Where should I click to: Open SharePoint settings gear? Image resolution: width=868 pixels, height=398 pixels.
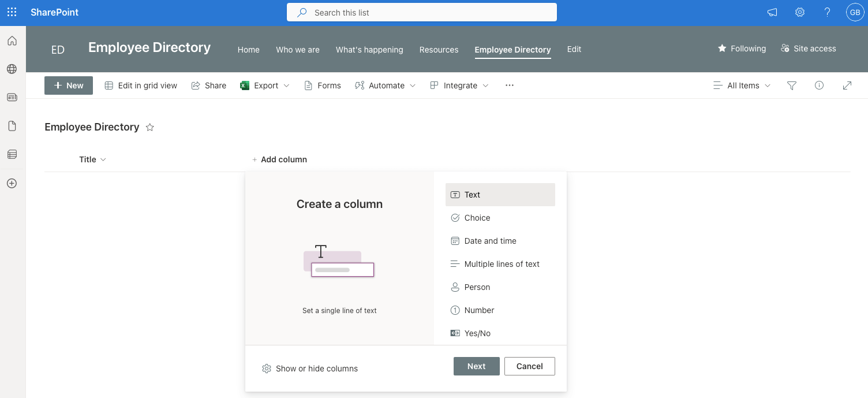tap(799, 12)
